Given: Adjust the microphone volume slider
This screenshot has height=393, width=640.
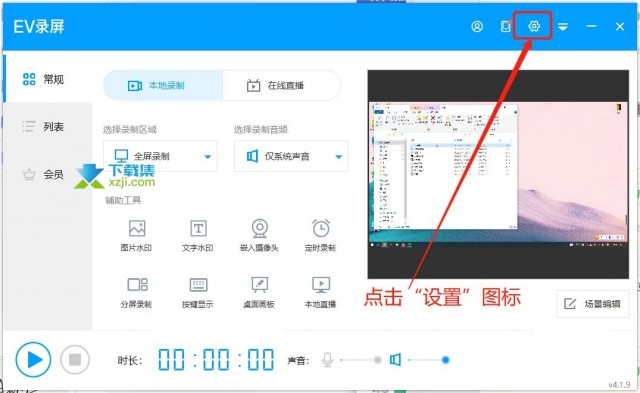Looking at the screenshot, I should coord(360,360).
